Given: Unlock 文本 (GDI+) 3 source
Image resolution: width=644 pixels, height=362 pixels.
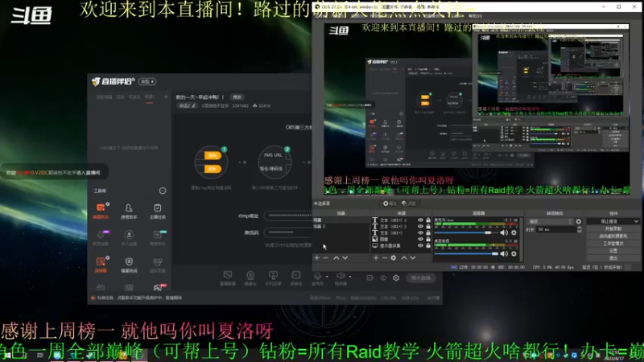Looking at the screenshot, I should coord(428,220).
